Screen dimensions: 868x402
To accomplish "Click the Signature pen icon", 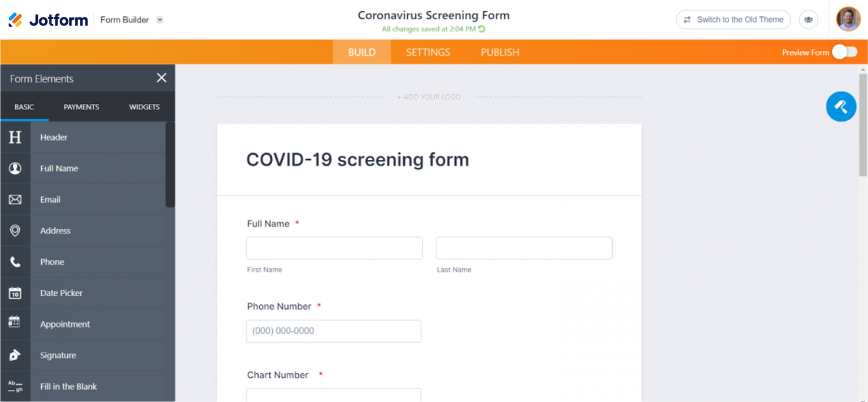I will (x=15, y=355).
